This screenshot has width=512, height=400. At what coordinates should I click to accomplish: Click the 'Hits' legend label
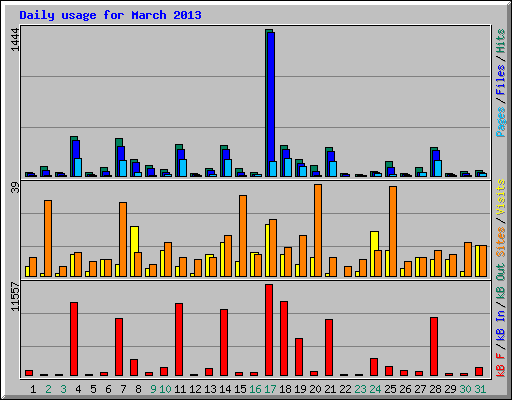[x=500, y=41]
